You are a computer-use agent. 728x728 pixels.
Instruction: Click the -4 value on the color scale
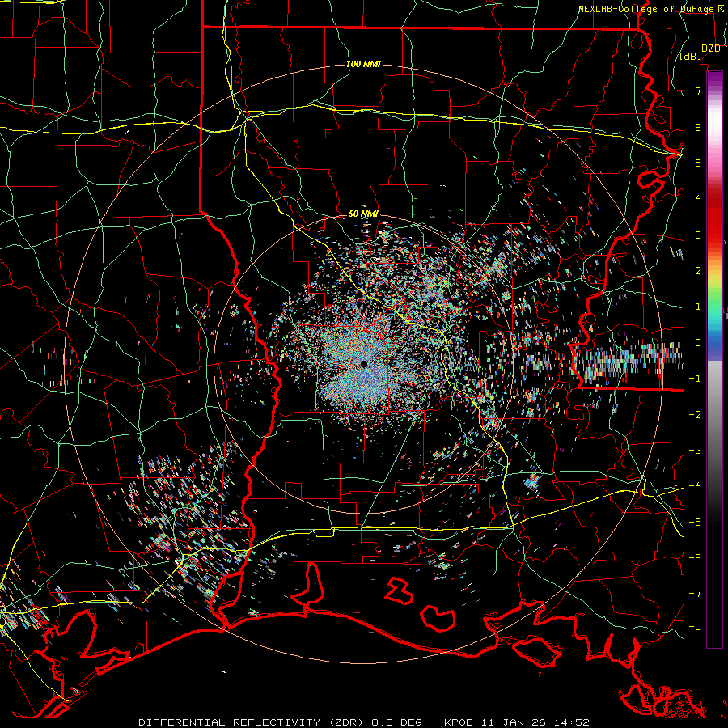point(695,486)
